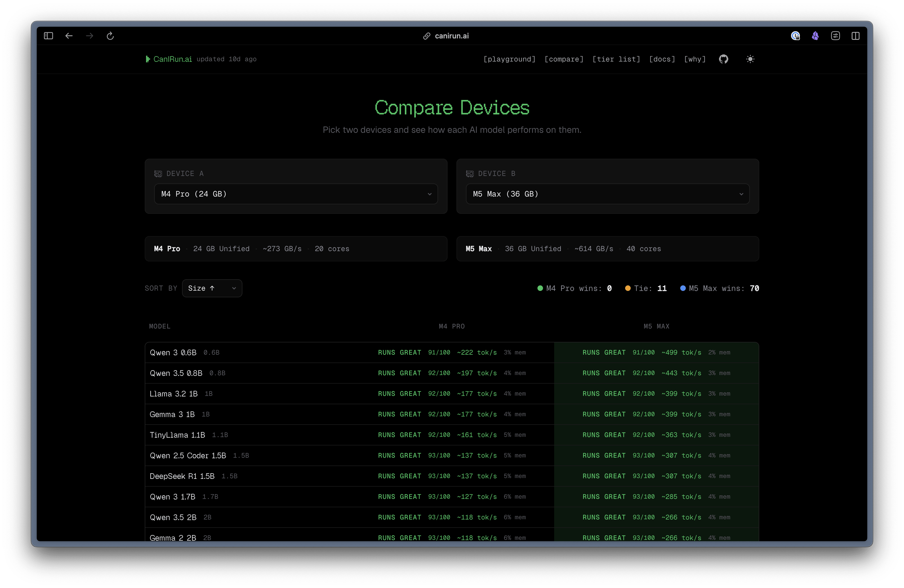Select the Qwen 3 0.6B model row
The width and height of the screenshot is (904, 588).
coord(452,352)
